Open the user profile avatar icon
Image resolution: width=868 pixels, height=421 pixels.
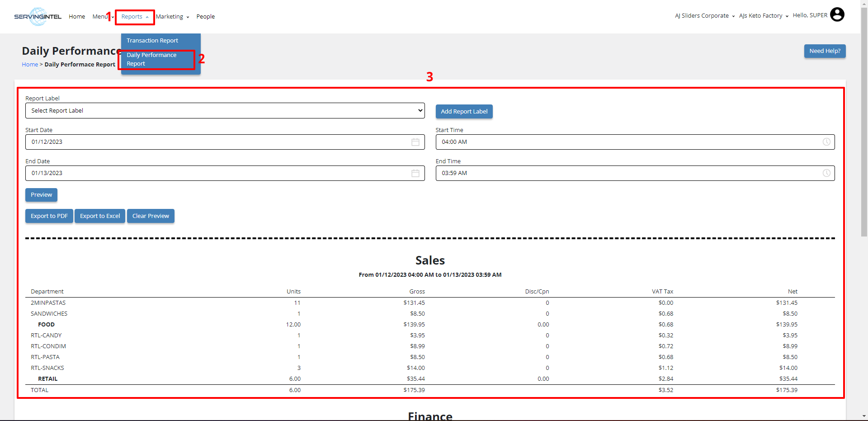click(x=837, y=15)
